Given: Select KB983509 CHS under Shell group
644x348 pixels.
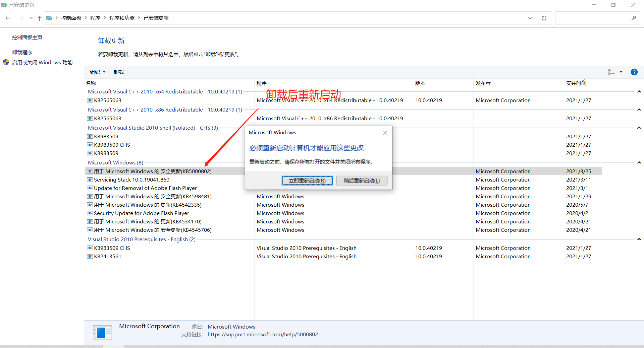Looking at the screenshot, I should [112, 145].
